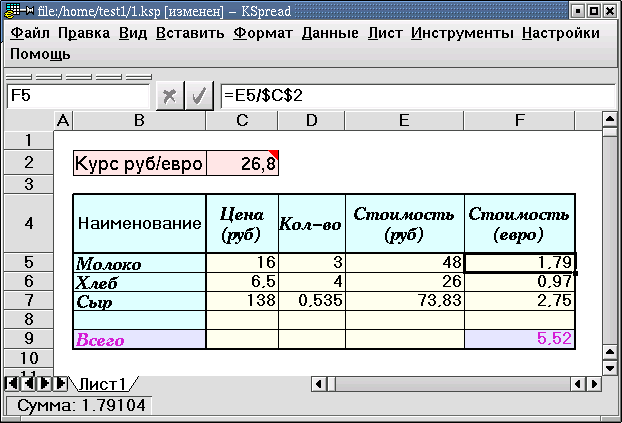The image size is (622, 423).
Task: Select the quantity cell 0,535
Action: 312,301
